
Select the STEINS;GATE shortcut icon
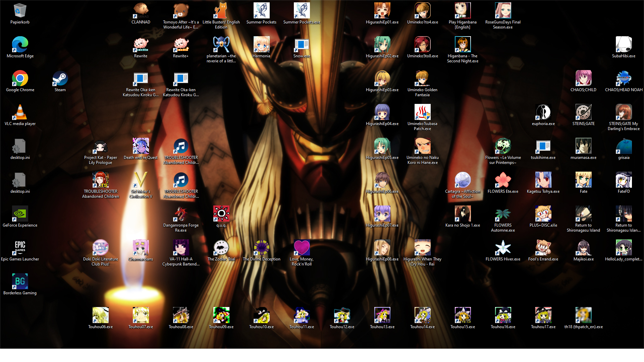click(x=583, y=112)
